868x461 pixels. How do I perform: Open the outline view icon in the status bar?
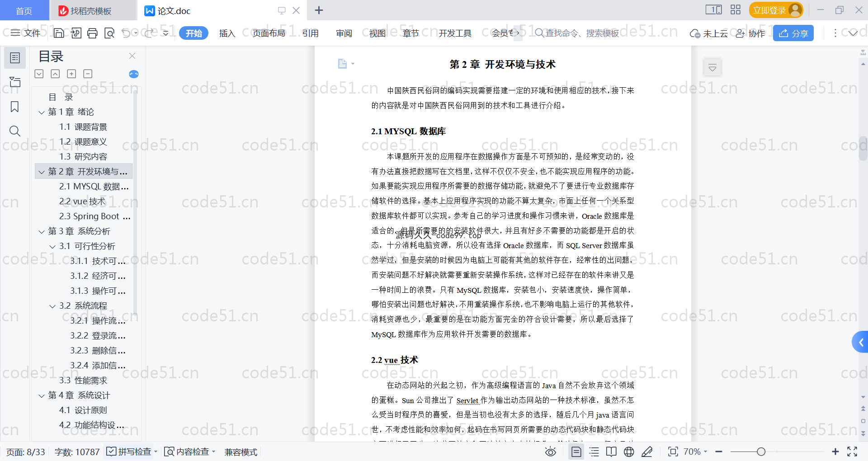coord(594,452)
